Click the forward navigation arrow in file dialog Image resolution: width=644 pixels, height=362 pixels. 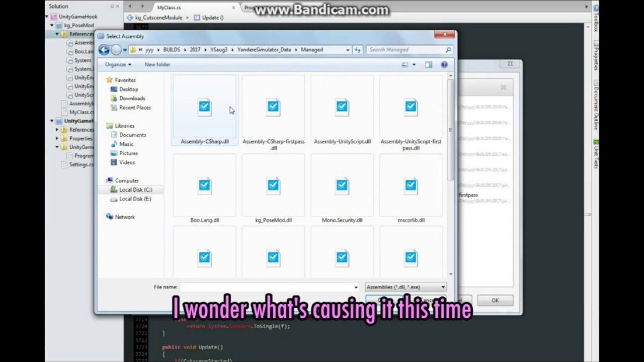point(116,50)
